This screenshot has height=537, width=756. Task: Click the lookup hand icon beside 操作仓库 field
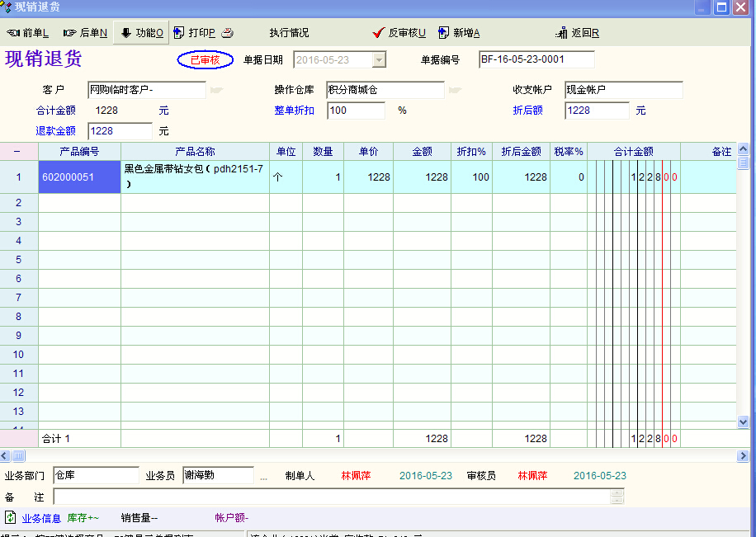coord(455,90)
